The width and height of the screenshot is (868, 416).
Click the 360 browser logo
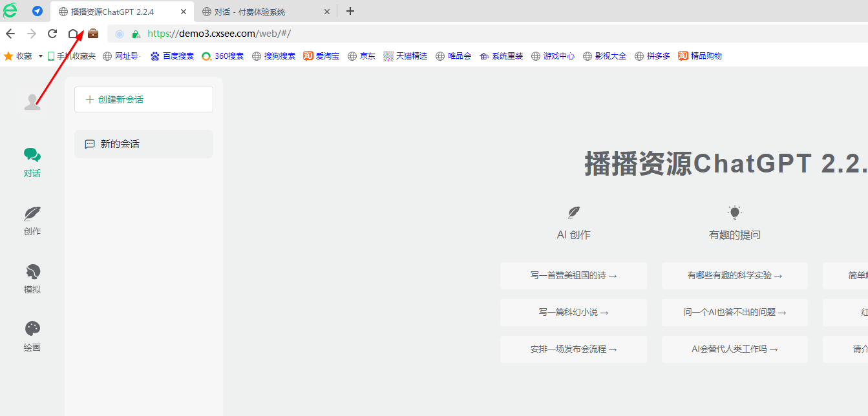coord(10,11)
